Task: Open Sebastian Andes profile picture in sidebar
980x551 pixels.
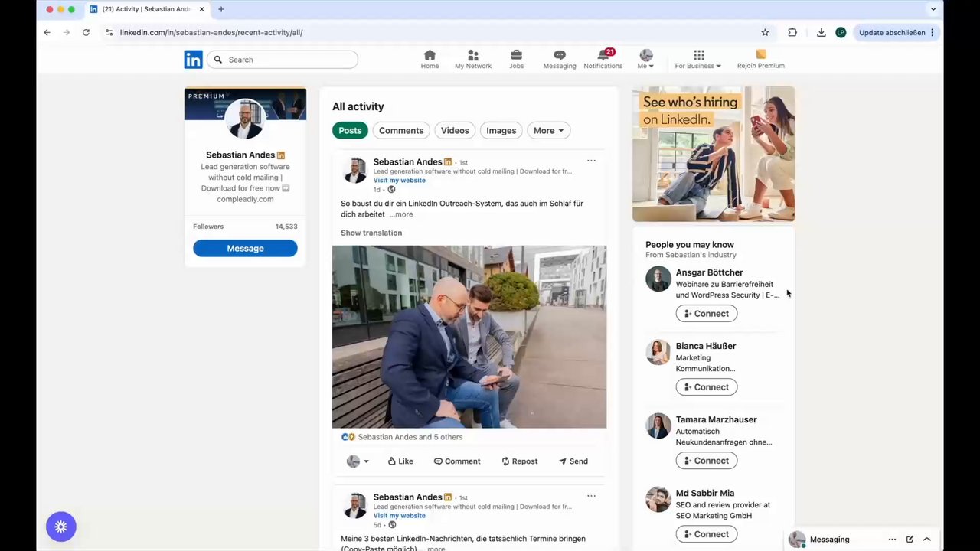Action: [245, 119]
